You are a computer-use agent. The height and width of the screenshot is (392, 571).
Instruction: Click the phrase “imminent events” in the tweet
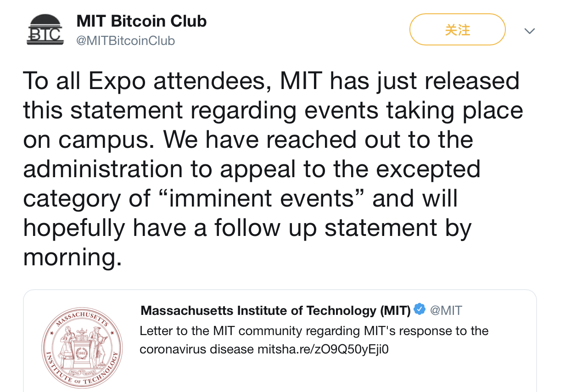(x=260, y=198)
